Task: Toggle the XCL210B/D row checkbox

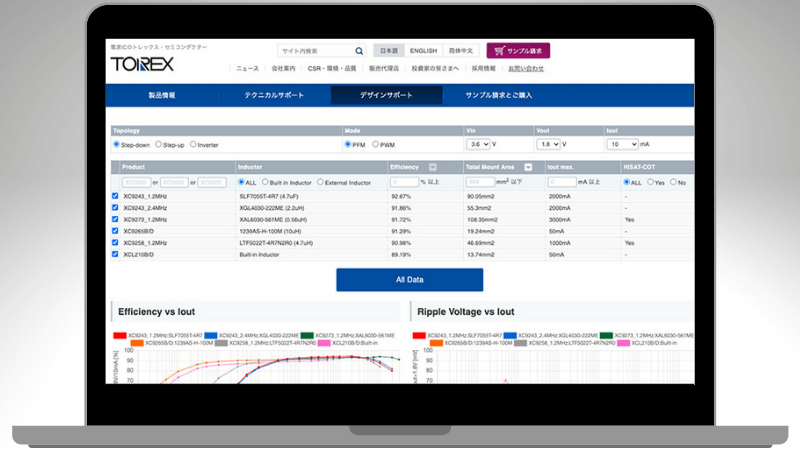Action: click(x=116, y=255)
